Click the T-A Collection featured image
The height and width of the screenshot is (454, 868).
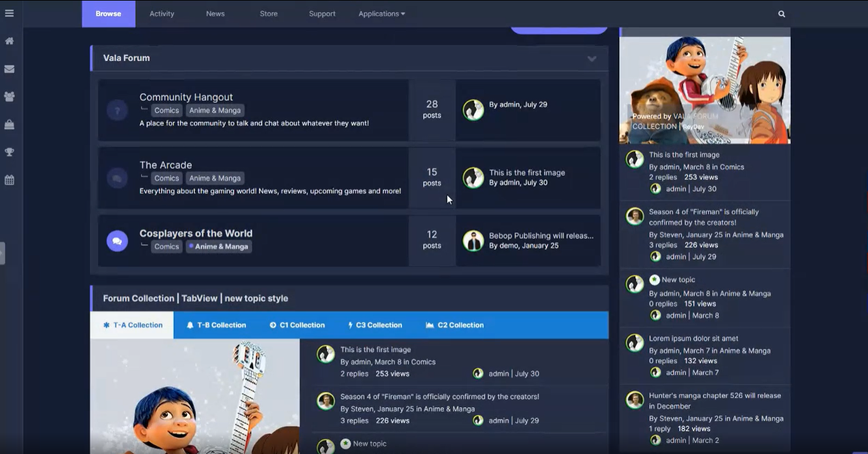(x=195, y=396)
